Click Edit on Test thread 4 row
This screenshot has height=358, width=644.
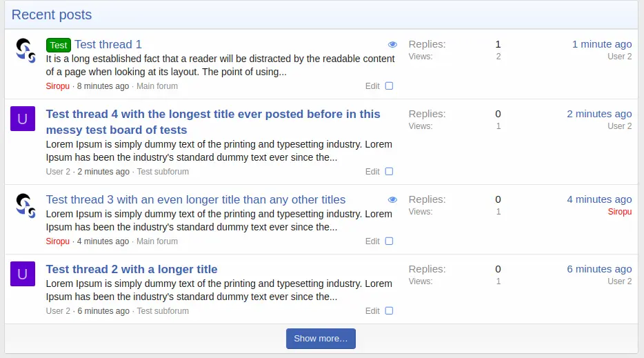pos(372,172)
